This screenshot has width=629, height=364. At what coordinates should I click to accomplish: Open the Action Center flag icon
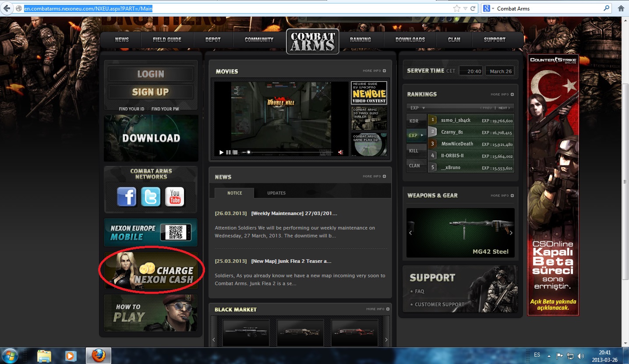pyautogui.click(x=559, y=356)
